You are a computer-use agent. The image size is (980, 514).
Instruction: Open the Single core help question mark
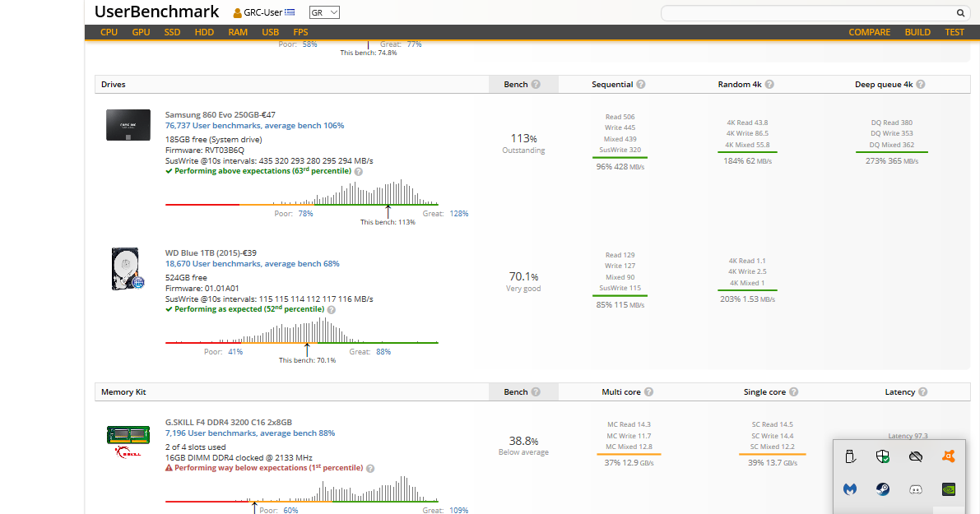coord(794,392)
